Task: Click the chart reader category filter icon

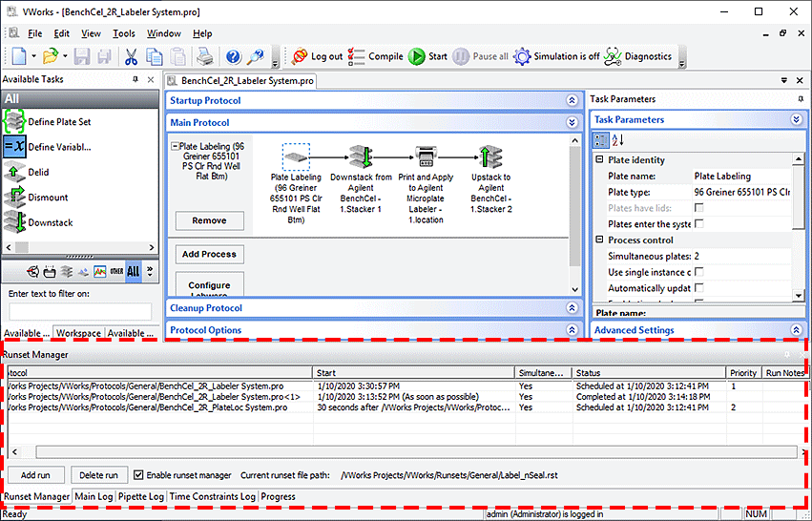Action: pos(99,271)
